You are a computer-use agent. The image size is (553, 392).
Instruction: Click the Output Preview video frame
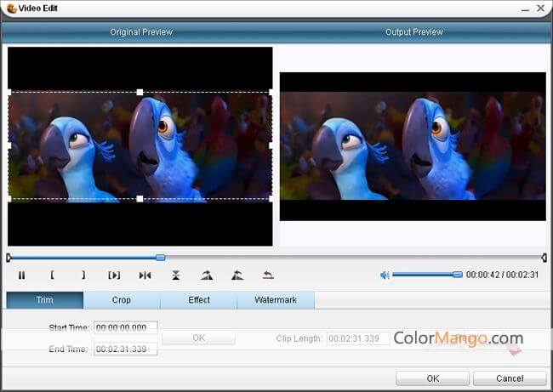click(413, 146)
